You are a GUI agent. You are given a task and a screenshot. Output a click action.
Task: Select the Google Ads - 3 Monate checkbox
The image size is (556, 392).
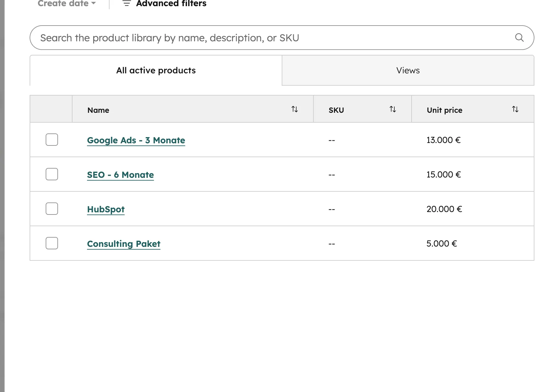click(52, 140)
